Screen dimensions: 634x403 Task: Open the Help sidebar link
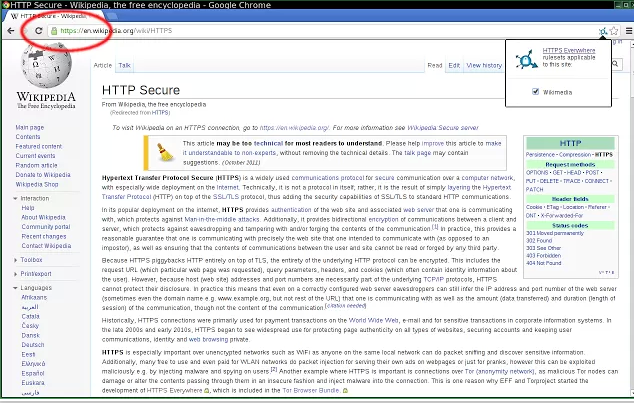click(x=28, y=208)
